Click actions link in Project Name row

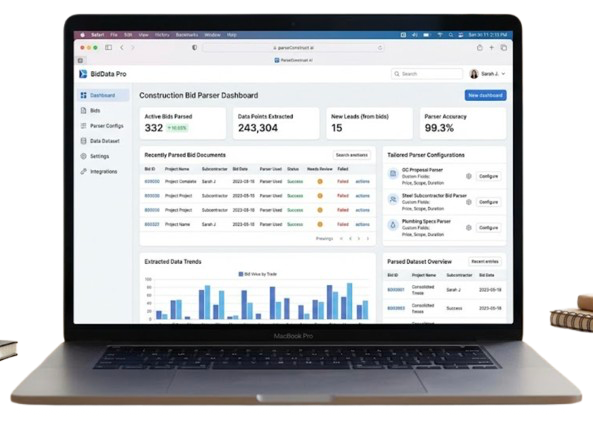[x=362, y=224]
